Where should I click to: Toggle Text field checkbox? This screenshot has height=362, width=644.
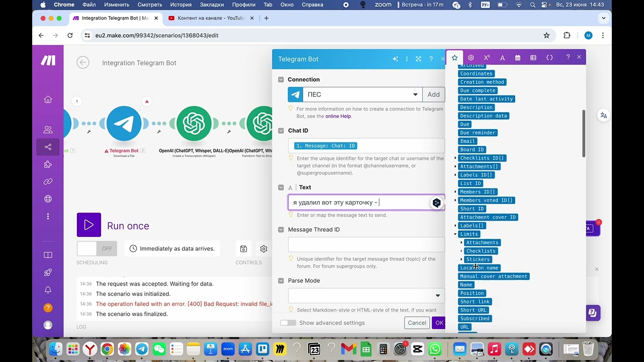(x=281, y=188)
